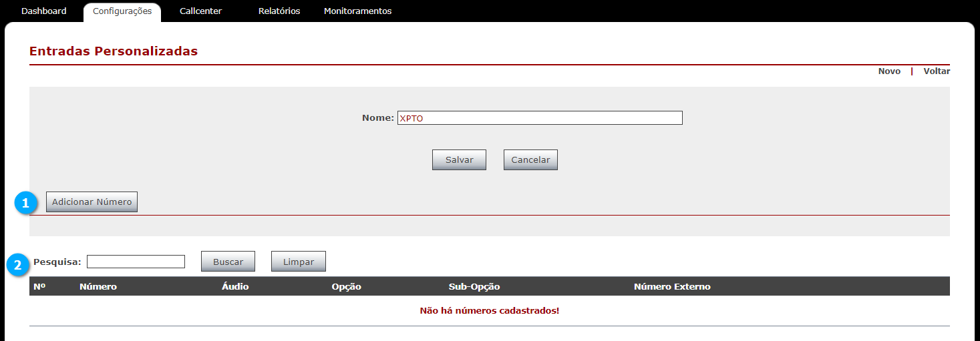Click the Adicionar Número button

[92, 202]
